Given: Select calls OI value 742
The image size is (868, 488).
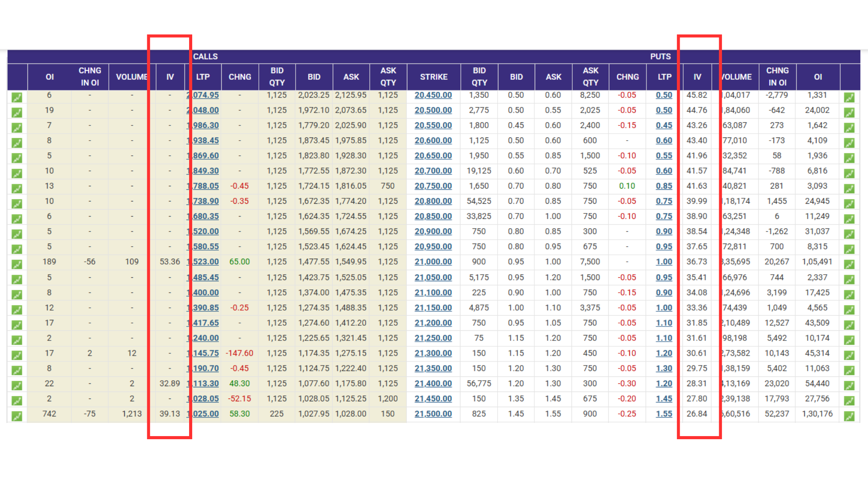Looking at the screenshot, I should (49, 414).
